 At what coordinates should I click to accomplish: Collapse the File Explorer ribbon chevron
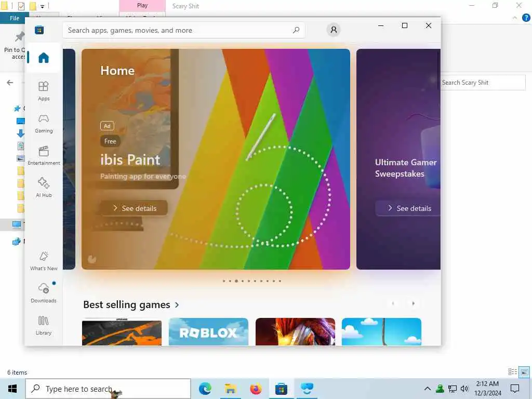pyautogui.click(x=515, y=18)
